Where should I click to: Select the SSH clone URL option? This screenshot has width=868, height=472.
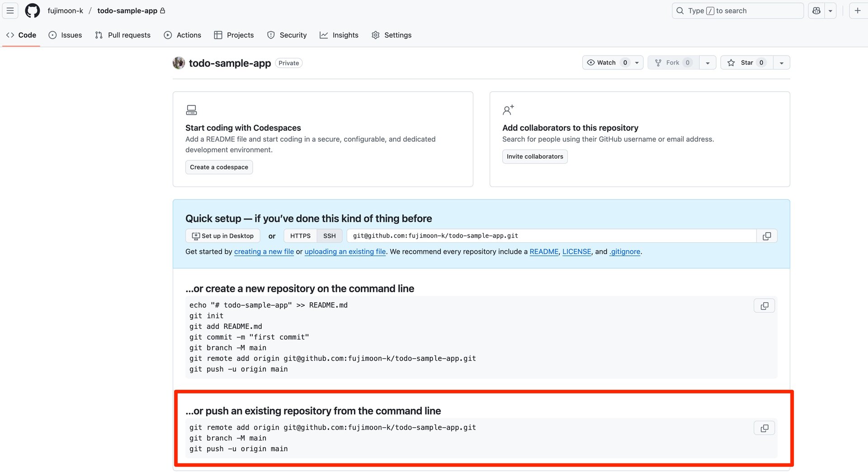pos(329,236)
